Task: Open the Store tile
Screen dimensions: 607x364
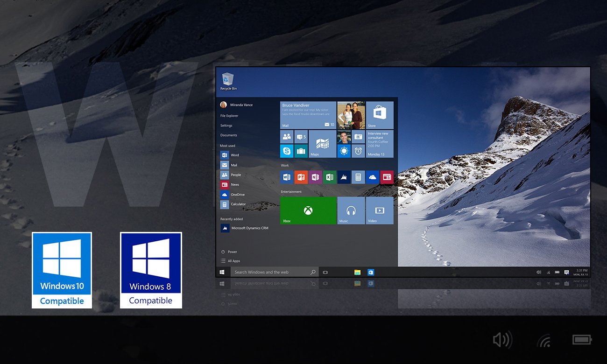Action: coord(380,115)
